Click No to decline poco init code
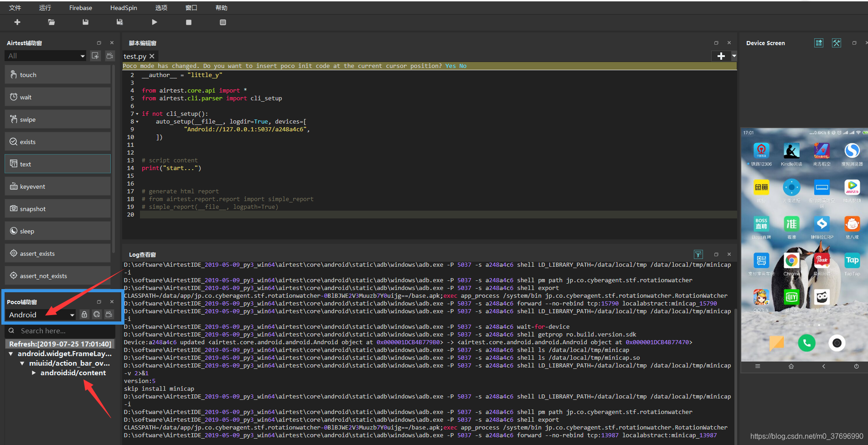868x445 pixels. pos(463,66)
